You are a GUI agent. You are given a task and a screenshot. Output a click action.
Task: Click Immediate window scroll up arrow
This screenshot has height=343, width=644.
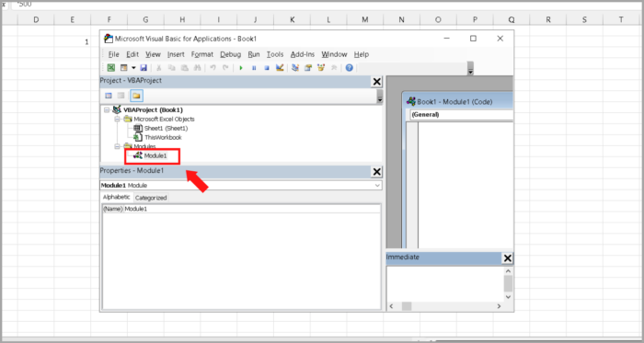pyautogui.click(x=508, y=271)
